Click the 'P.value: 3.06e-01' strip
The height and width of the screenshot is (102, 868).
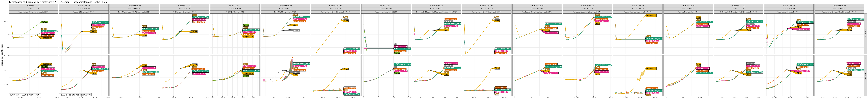[x=336, y=9]
